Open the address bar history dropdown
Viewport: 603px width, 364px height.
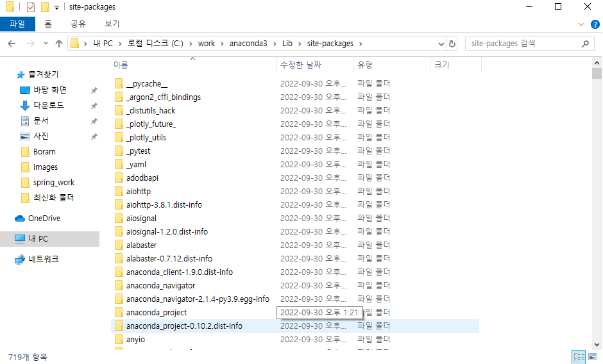tap(441, 44)
